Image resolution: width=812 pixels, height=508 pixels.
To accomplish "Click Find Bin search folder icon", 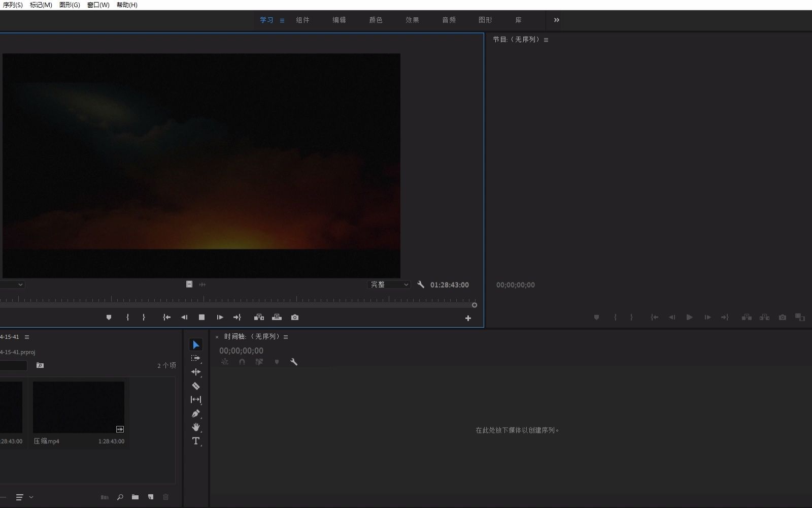I will [x=40, y=366].
